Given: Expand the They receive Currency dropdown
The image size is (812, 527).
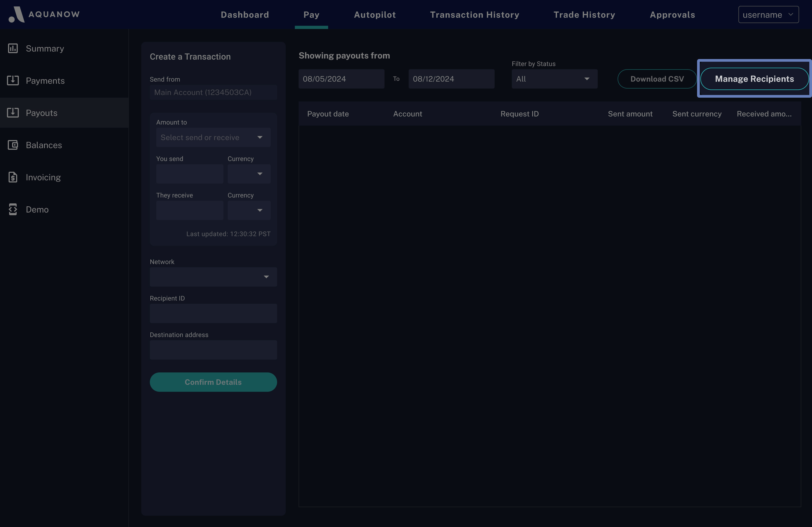Looking at the screenshot, I should (x=249, y=210).
